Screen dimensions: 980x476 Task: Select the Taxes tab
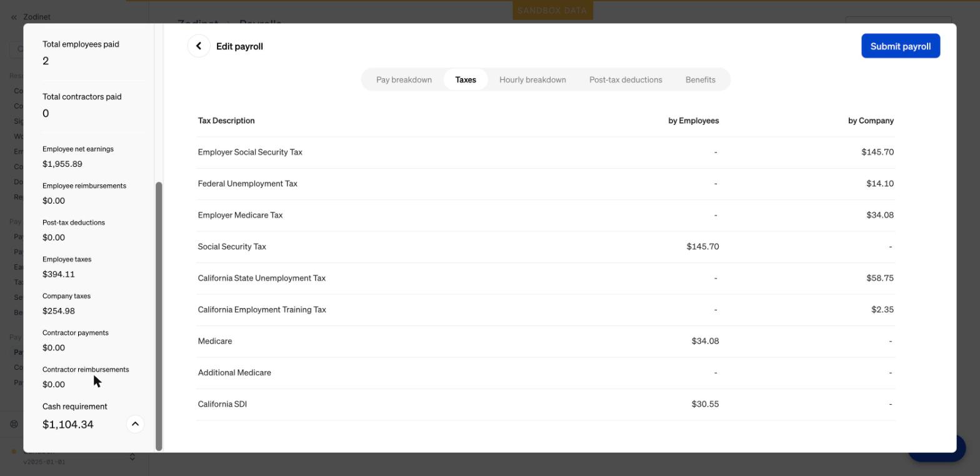tap(466, 80)
